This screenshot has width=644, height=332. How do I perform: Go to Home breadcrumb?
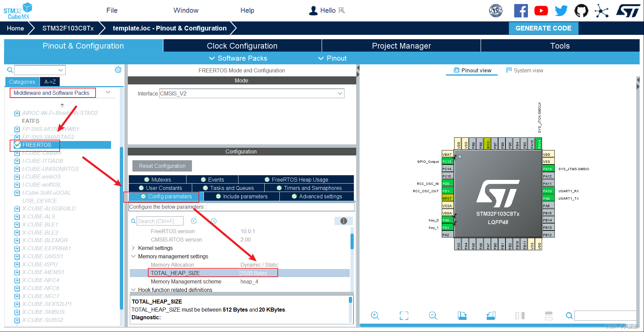[x=15, y=28]
